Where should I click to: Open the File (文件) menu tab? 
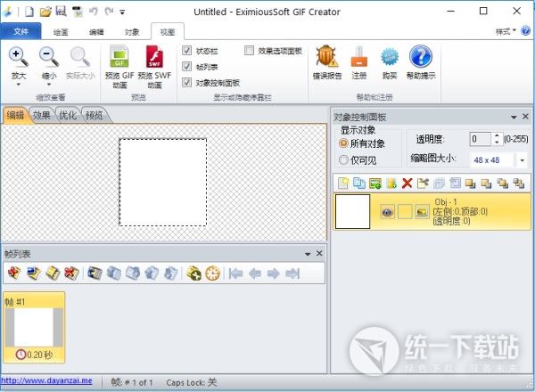21,31
